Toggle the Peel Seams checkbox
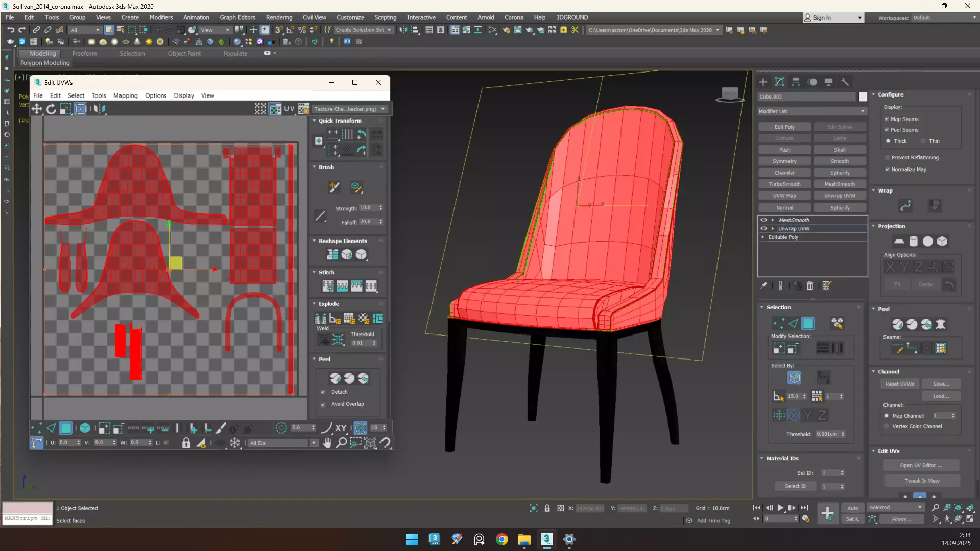 pyautogui.click(x=887, y=130)
